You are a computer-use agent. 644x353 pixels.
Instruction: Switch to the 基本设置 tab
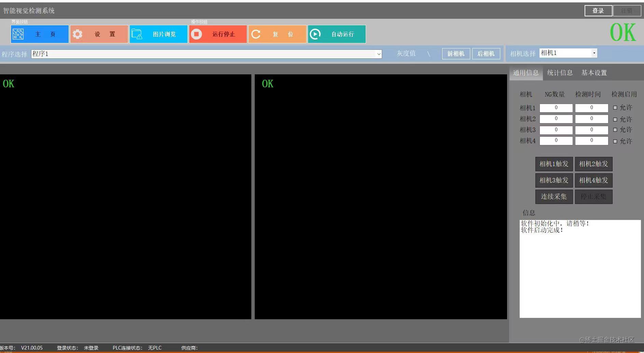[594, 73]
